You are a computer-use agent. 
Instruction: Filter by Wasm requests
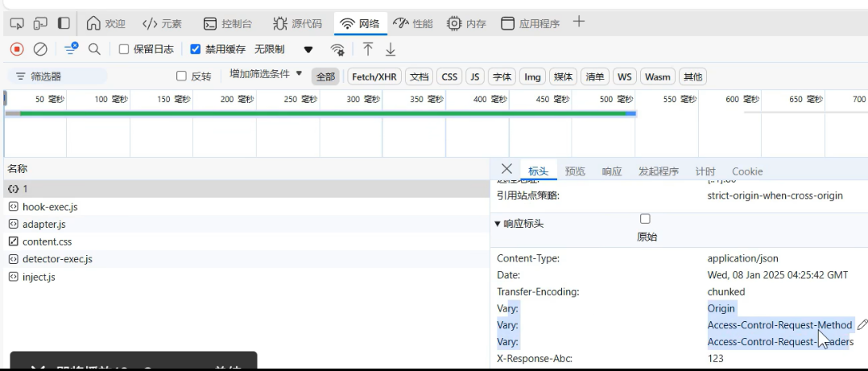pyautogui.click(x=658, y=76)
